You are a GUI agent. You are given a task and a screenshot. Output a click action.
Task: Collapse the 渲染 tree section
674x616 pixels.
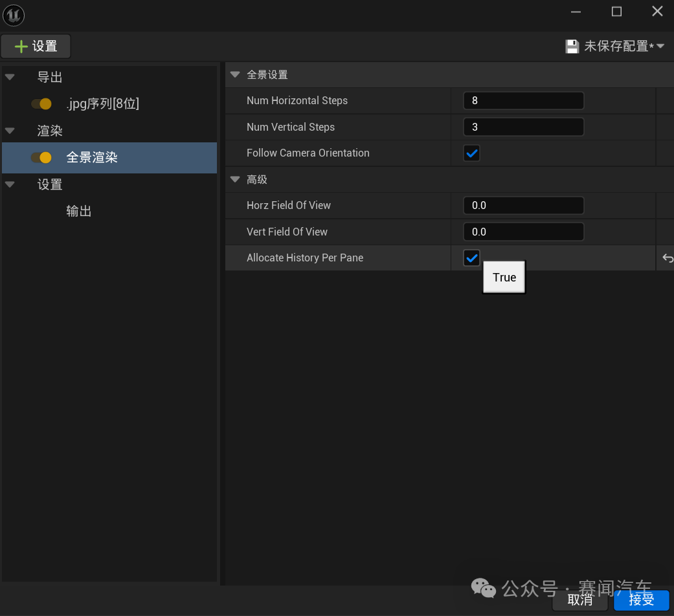[x=9, y=130]
